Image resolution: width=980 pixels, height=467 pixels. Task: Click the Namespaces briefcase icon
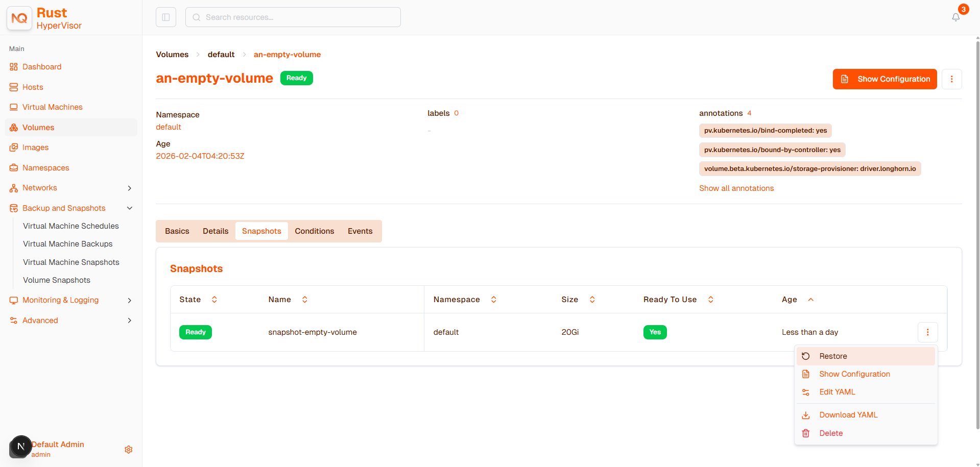point(14,168)
